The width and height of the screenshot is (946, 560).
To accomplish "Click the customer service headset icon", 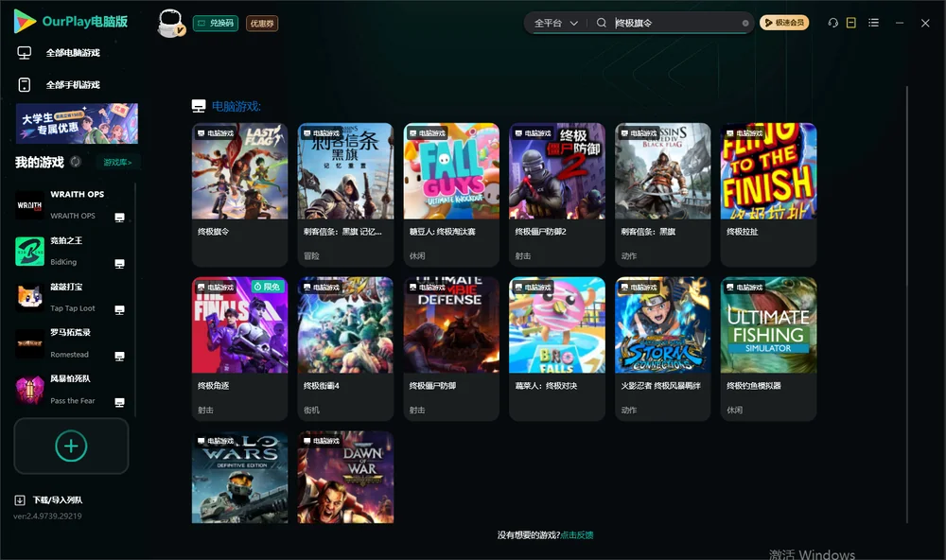I will tap(833, 23).
